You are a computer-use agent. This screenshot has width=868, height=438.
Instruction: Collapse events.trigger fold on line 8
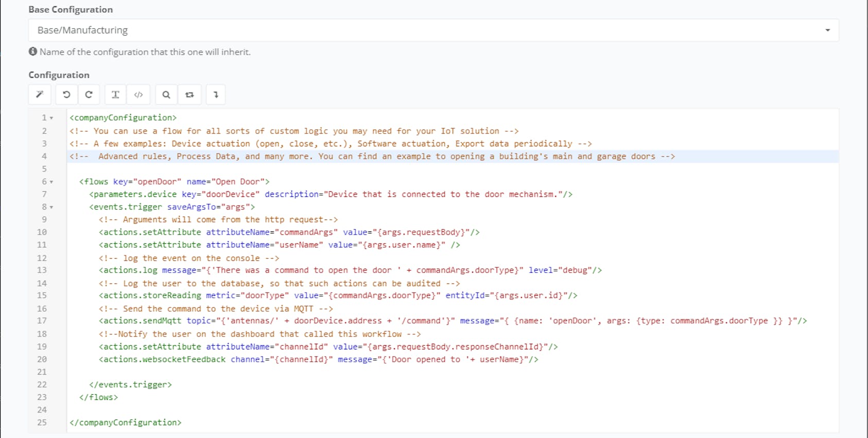51,207
